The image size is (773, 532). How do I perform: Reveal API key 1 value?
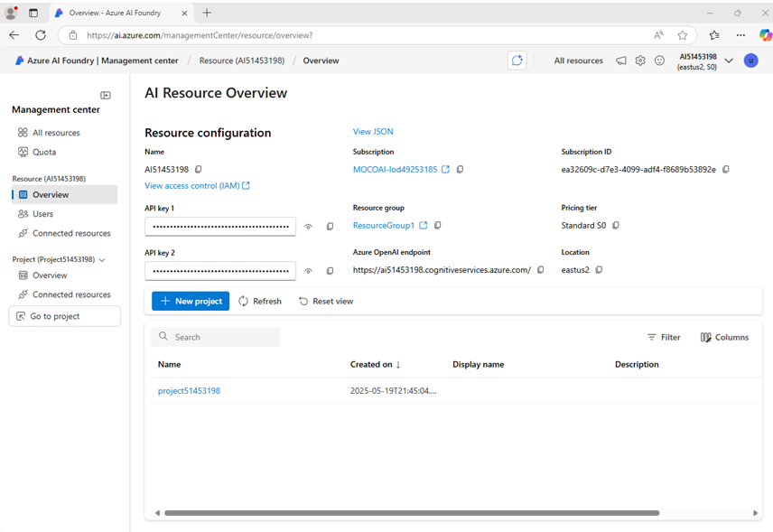tap(308, 227)
